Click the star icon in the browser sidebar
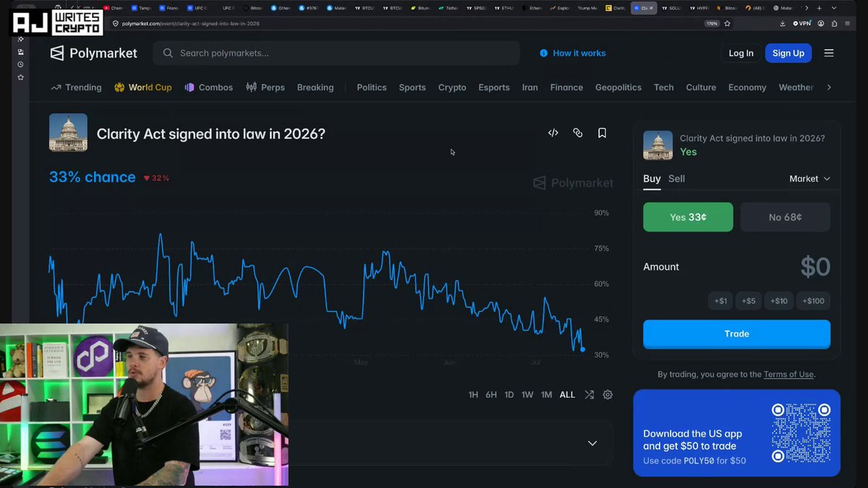Viewport: 868px width, 488px height. click(x=20, y=77)
